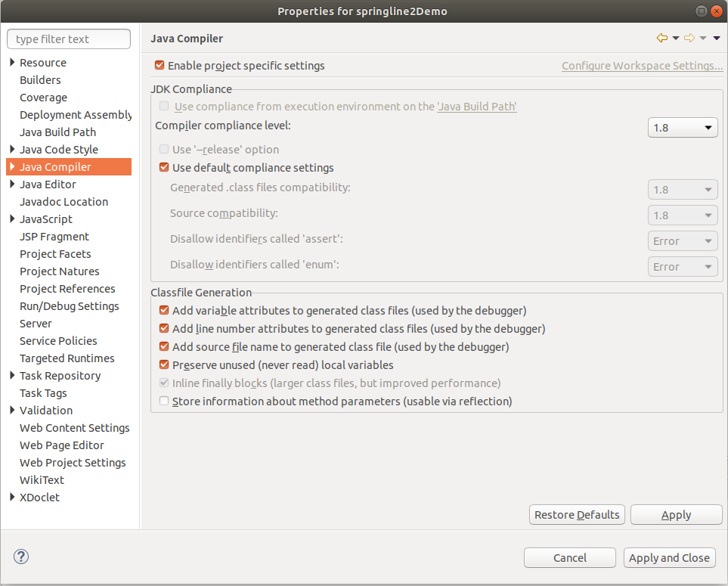Image resolution: width=728 pixels, height=586 pixels.
Task: Enable Store information about method parameters
Action: point(164,402)
